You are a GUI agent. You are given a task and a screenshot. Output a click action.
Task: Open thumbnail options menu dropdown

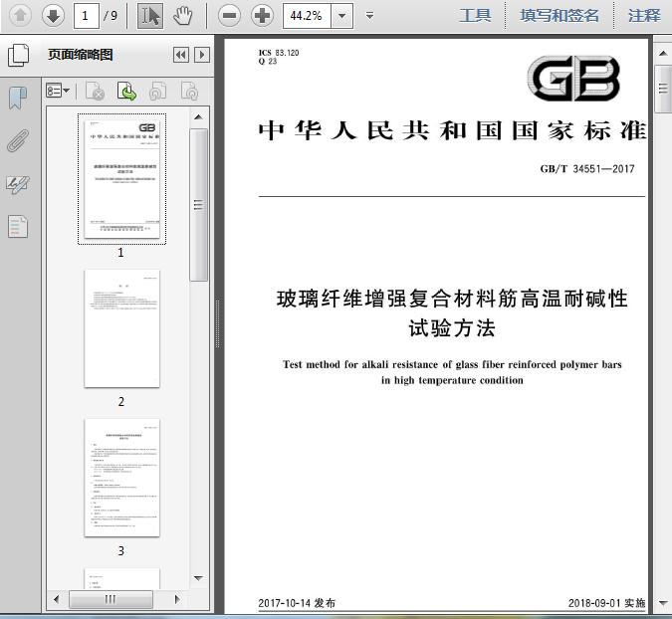[x=58, y=91]
